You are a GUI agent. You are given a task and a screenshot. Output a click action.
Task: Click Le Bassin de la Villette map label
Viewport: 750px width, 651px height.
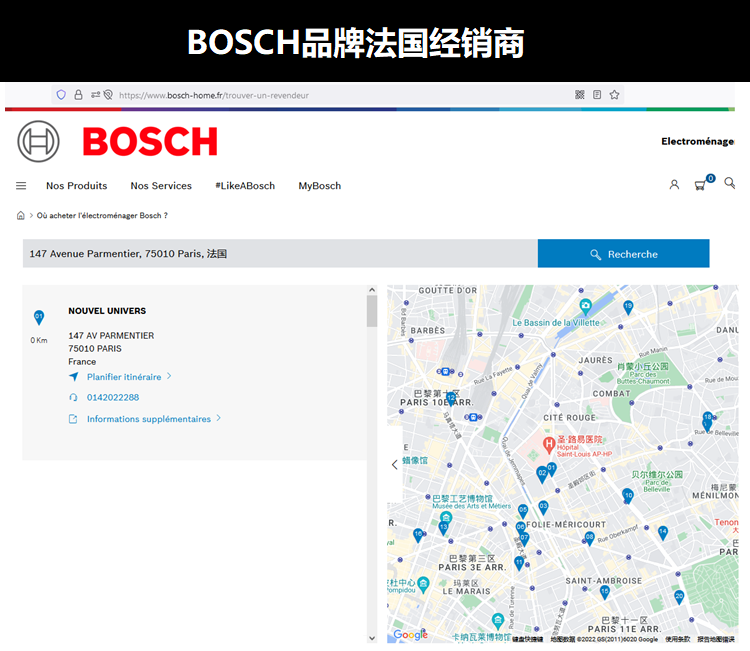pos(556,323)
